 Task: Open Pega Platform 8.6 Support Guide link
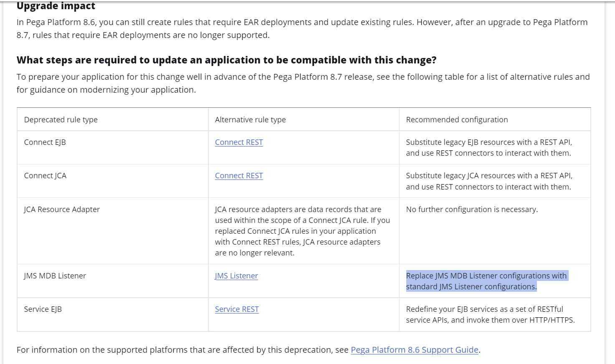tap(415, 350)
